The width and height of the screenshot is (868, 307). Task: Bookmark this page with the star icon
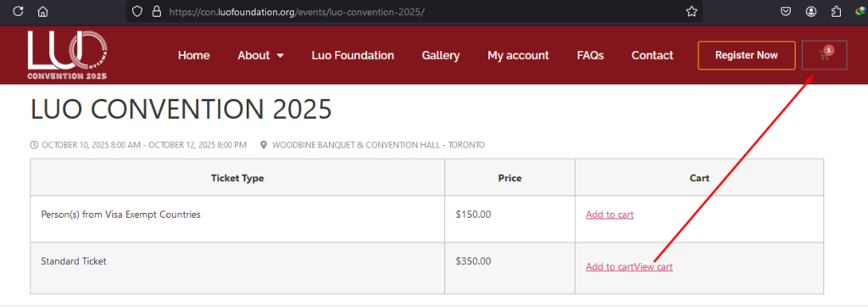coord(692,11)
